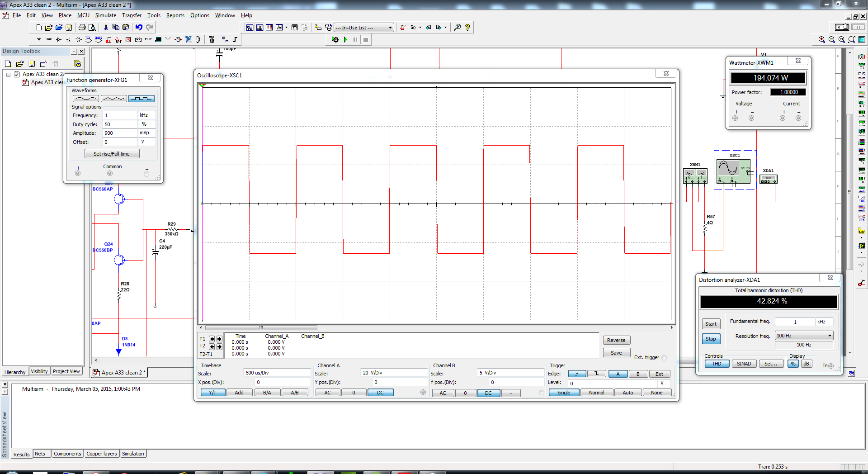
Task: Undo the last action in the toolbar
Action: click(x=139, y=28)
